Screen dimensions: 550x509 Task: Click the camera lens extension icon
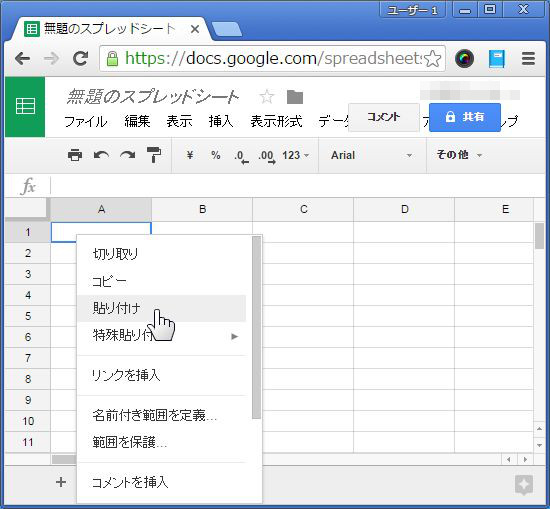tap(464, 59)
